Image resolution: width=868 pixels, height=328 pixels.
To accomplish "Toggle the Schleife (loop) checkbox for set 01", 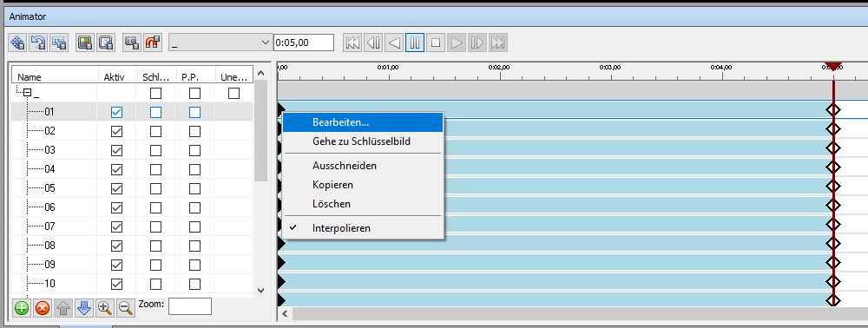I will point(155,112).
